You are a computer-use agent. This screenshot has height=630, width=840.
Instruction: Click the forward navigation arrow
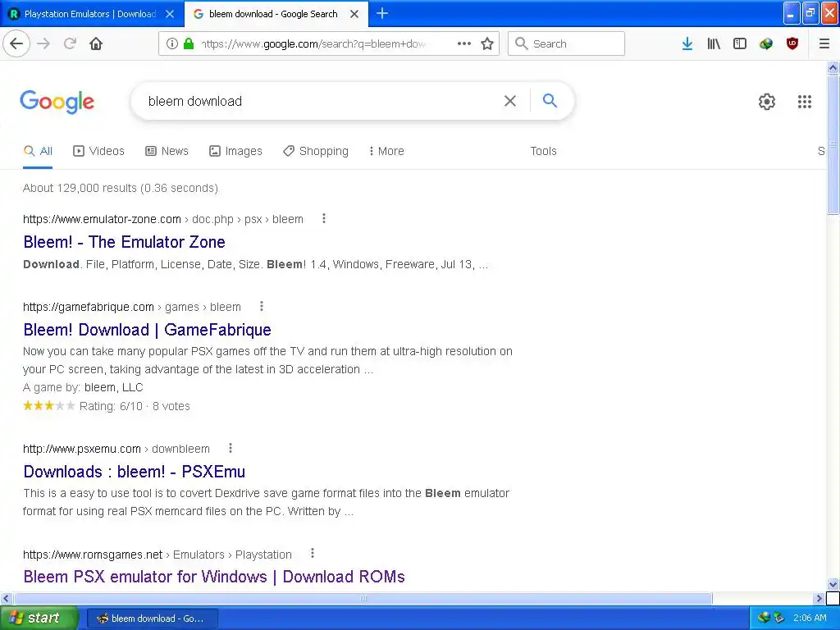[x=43, y=43]
